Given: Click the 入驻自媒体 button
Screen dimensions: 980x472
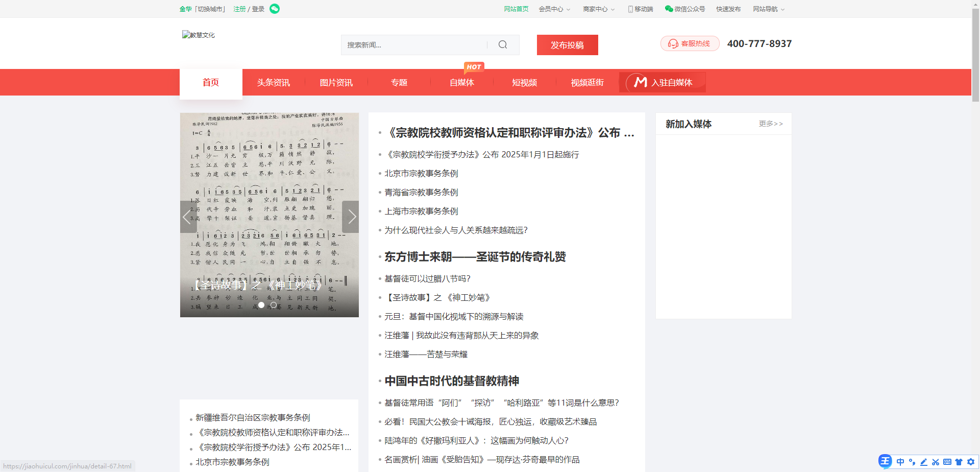Looking at the screenshot, I should (x=663, y=82).
